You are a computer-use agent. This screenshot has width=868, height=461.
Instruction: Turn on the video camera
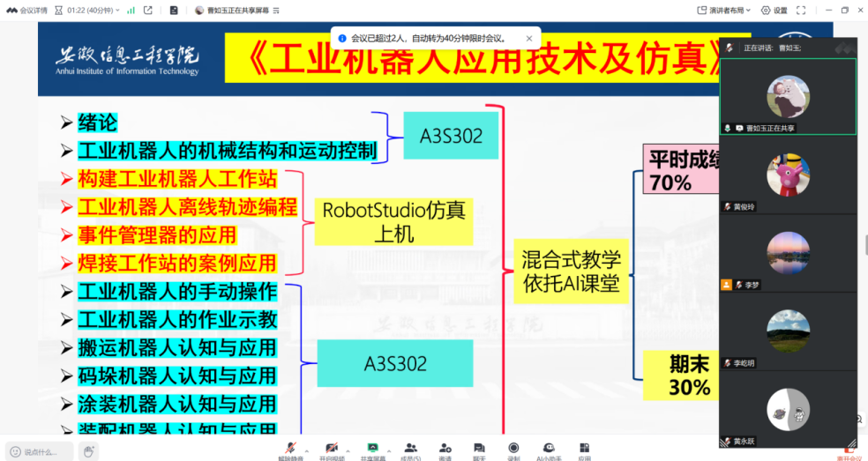pyautogui.click(x=332, y=450)
